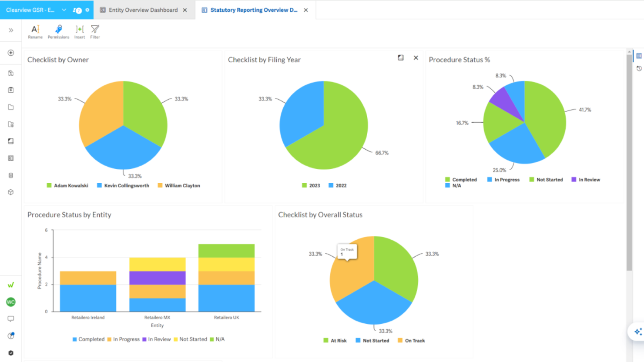The width and height of the screenshot is (644, 362).
Task: Toggle Completed legend in Procedure Status %
Action: [x=461, y=180]
